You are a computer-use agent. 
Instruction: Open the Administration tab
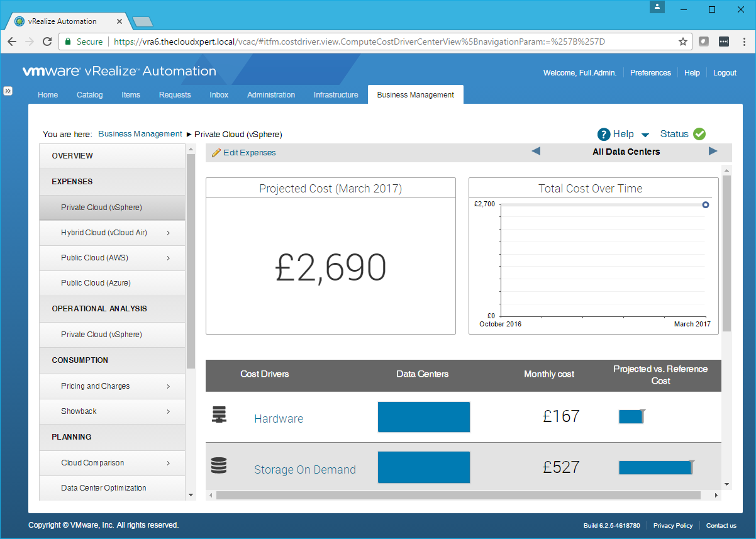point(271,95)
